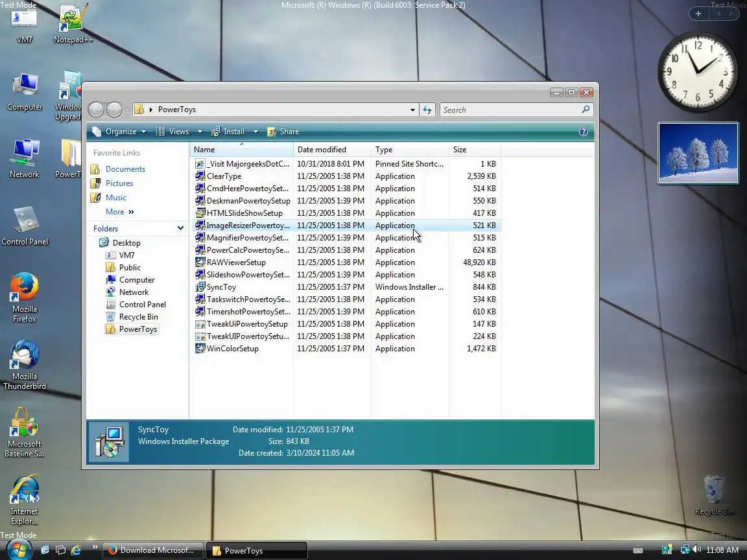Click the Install toolbar button
Screen dimensions: 747x560
point(228,132)
